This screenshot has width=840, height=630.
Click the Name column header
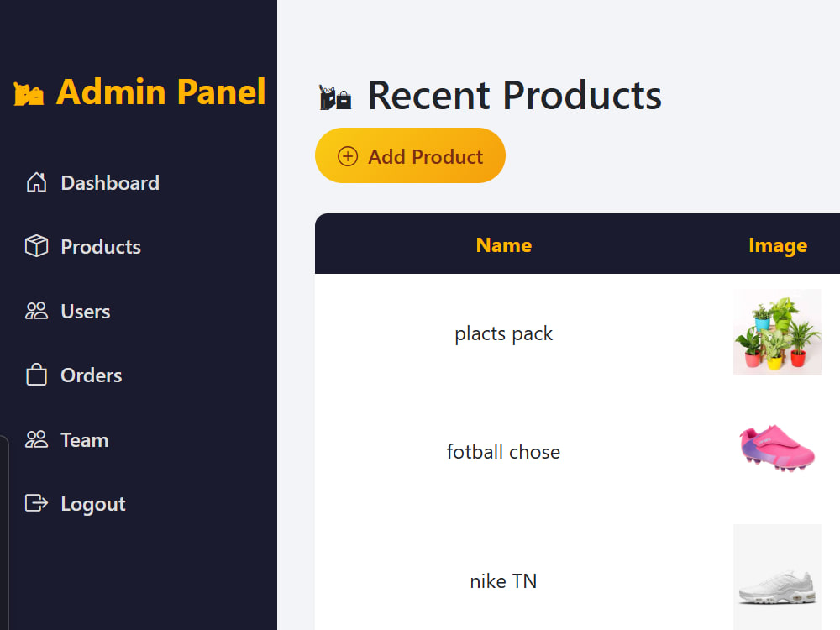pyautogui.click(x=503, y=244)
